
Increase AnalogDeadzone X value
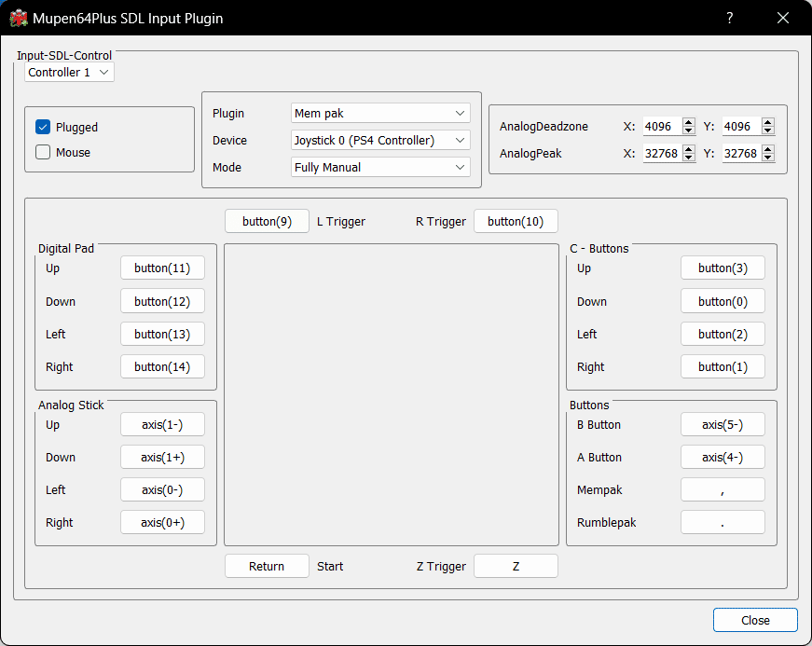pos(689,122)
